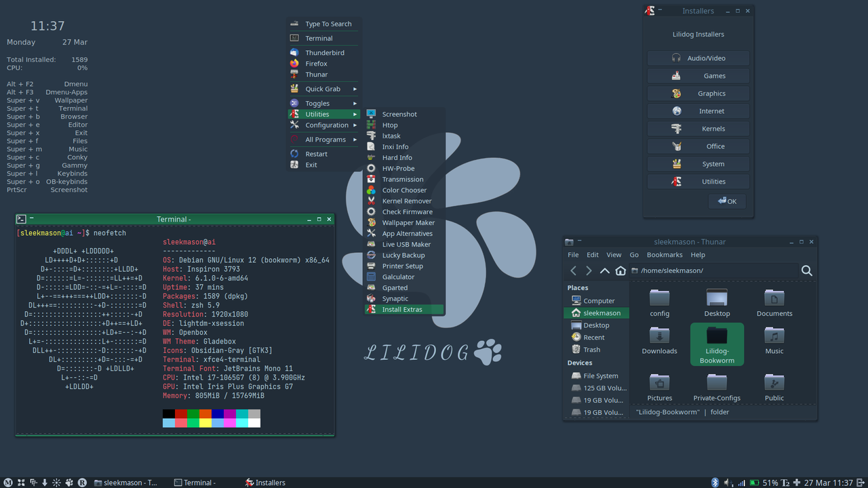Click the Inxi Info document icon

pyautogui.click(x=371, y=146)
